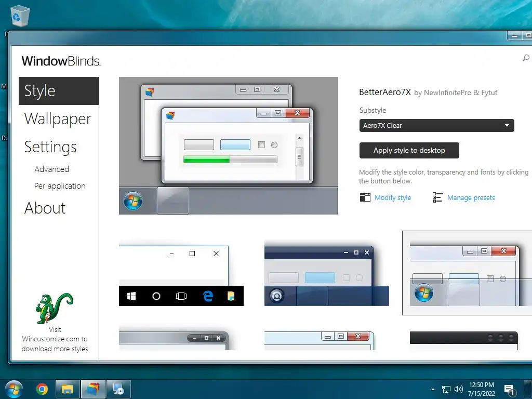This screenshot has width=532, height=399.
Task: Minimize the WindowBlinds window
Action: click(x=515, y=35)
